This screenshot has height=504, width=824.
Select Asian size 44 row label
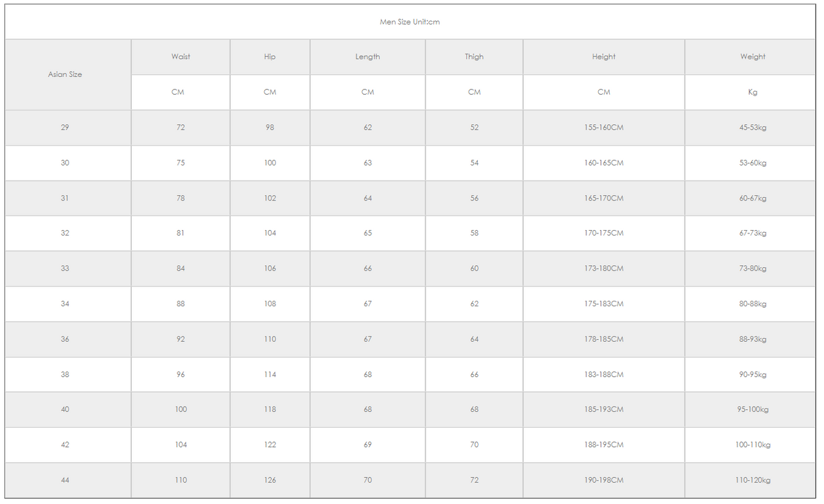click(65, 480)
